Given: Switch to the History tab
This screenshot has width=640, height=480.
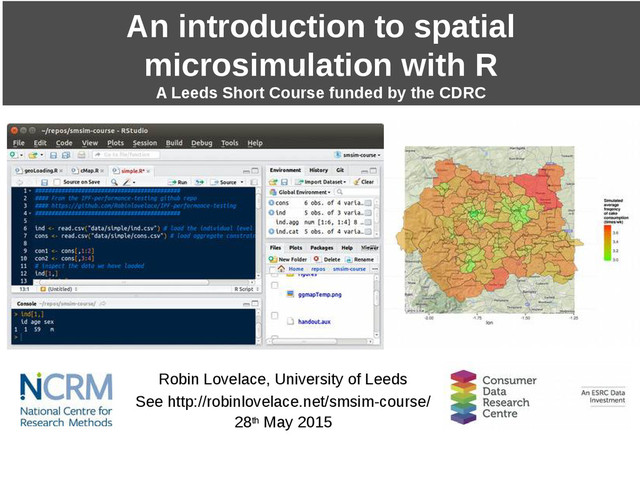Looking at the screenshot, I should click(318, 170).
